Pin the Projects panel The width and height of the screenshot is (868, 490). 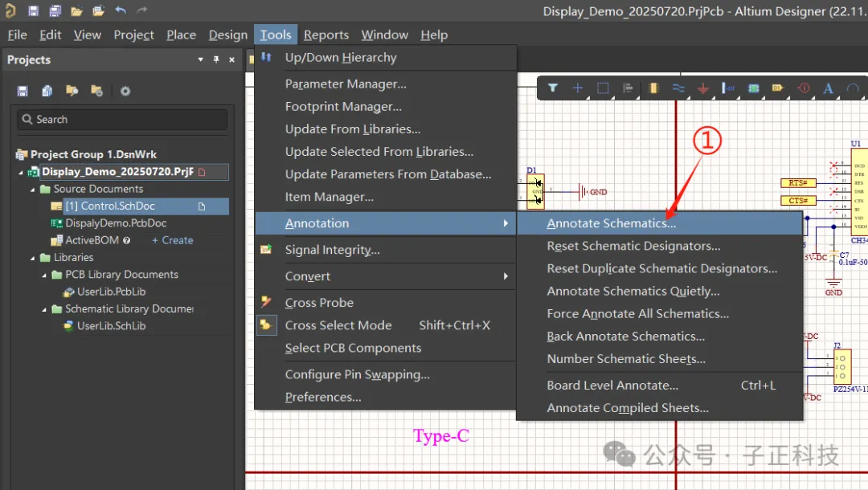(x=216, y=59)
